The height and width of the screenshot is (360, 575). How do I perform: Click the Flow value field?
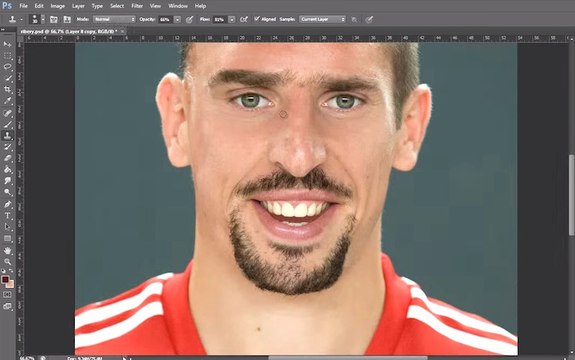point(219,19)
